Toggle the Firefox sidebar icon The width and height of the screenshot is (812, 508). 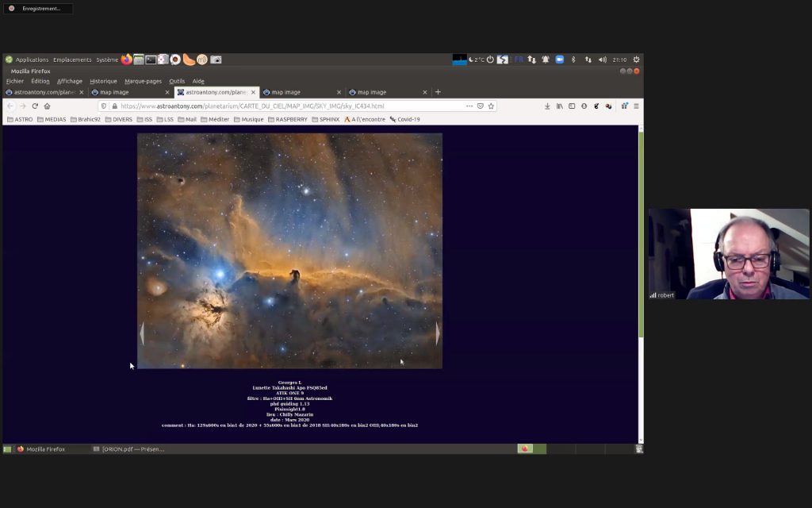(572, 106)
